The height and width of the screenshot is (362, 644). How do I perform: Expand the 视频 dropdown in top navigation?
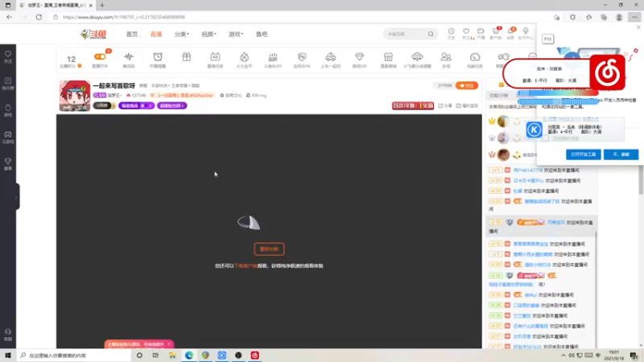coord(208,34)
